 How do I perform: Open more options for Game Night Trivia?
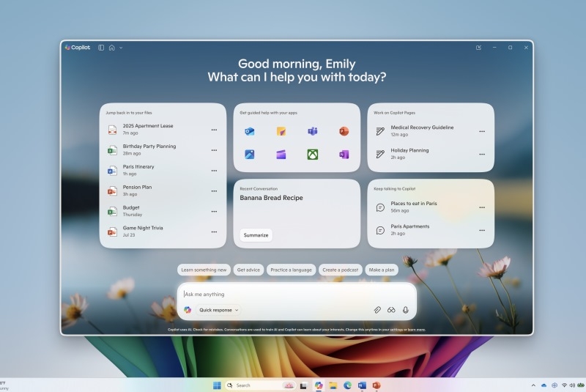(214, 232)
